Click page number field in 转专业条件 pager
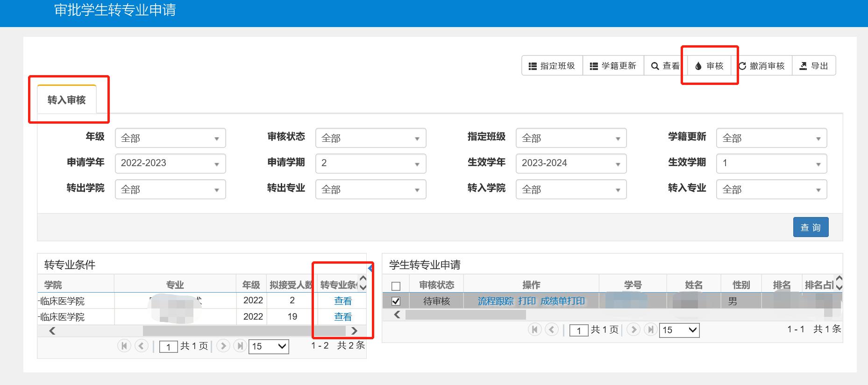The height and width of the screenshot is (385, 868). pos(168,346)
